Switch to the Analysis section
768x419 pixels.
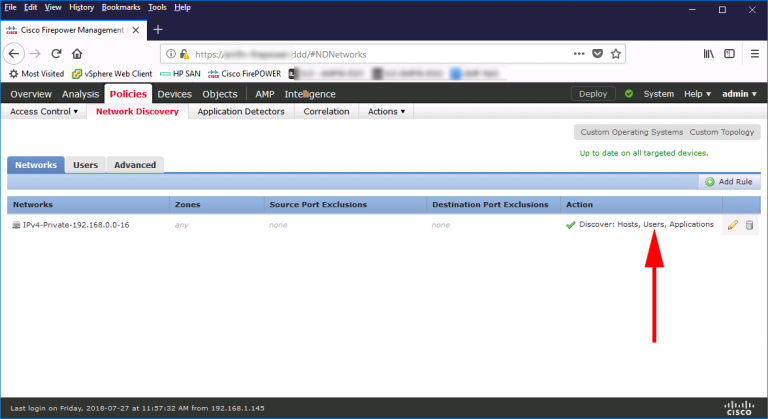point(80,94)
